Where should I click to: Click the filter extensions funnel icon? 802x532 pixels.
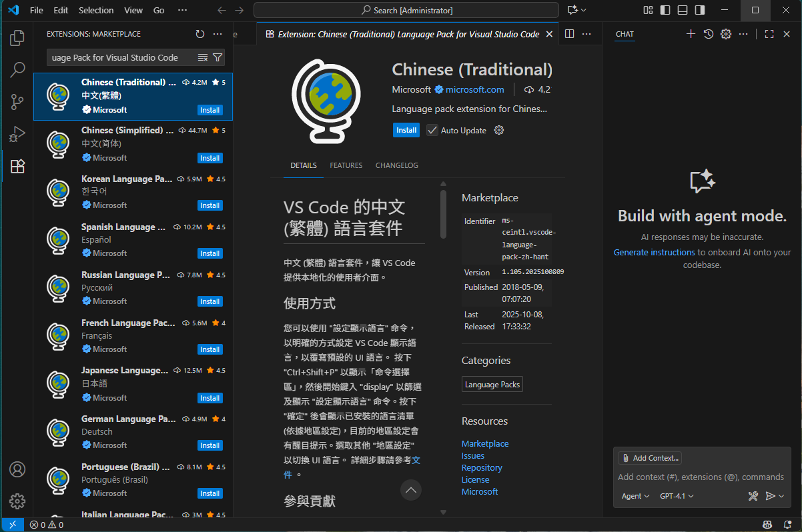click(218, 57)
